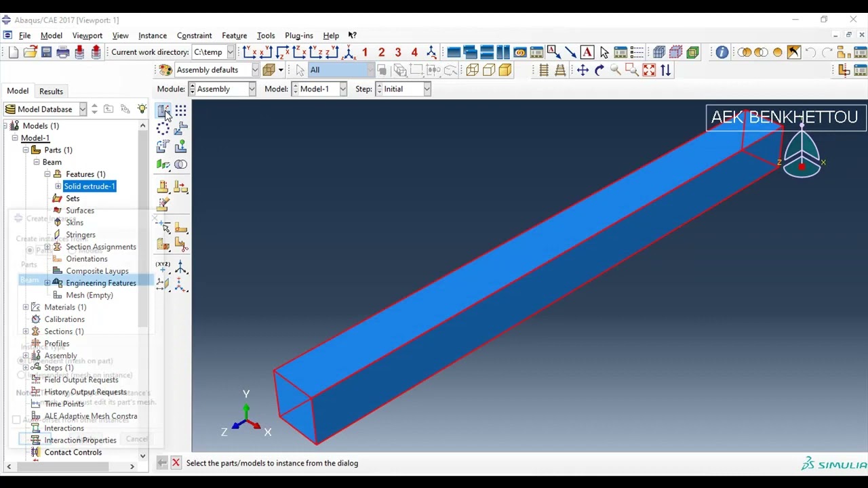The width and height of the screenshot is (868, 488).
Task: Open the Constraint menu
Action: pos(195,35)
